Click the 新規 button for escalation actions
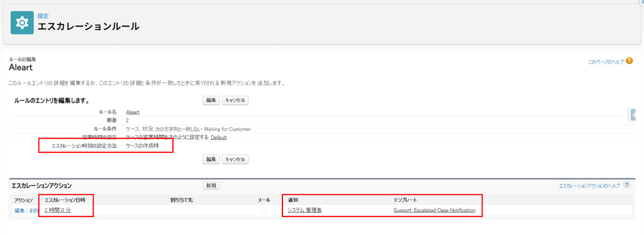644x234 pixels. point(211,186)
